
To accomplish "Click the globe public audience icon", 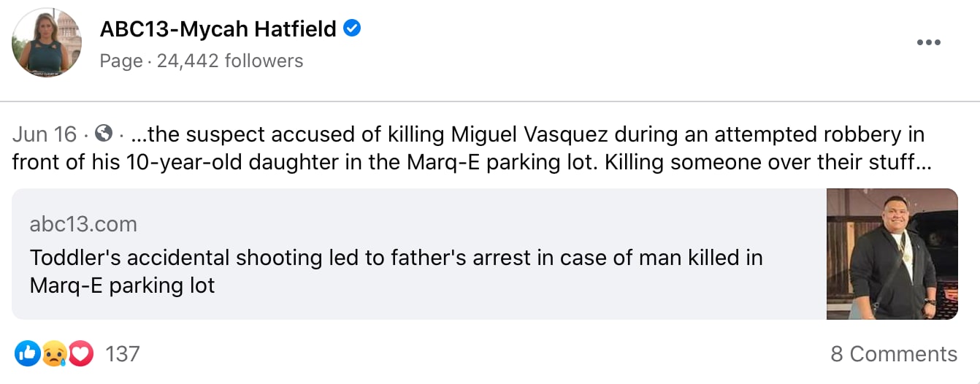I will (x=104, y=134).
